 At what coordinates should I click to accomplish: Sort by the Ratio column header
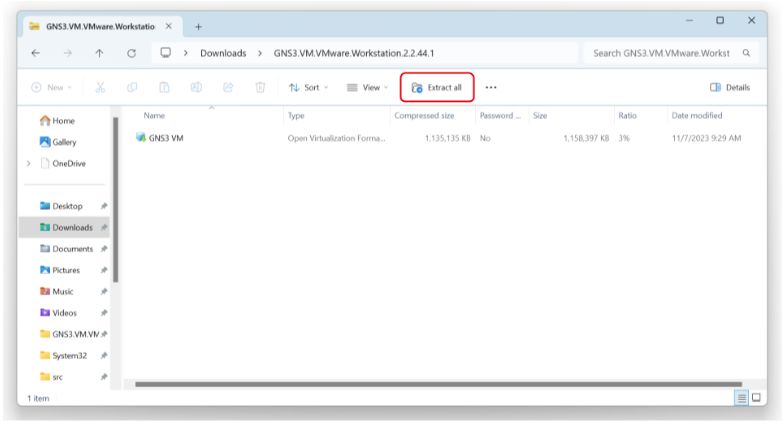tap(627, 115)
